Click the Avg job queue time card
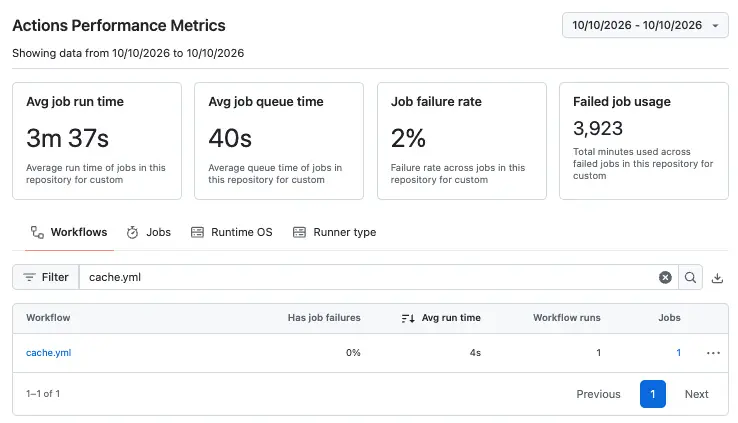The image size is (738, 423). 279,141
